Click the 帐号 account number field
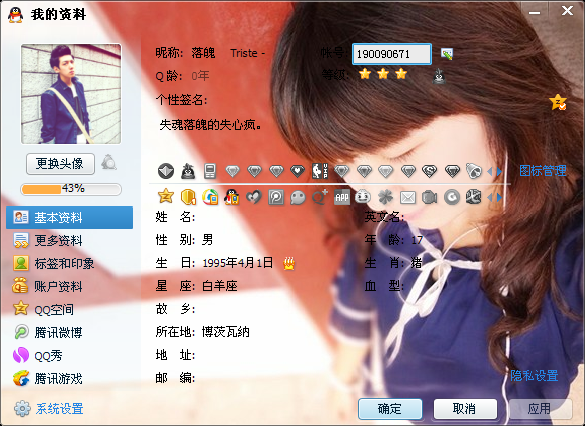The image size is (585, 426). [x=392, y=54]
